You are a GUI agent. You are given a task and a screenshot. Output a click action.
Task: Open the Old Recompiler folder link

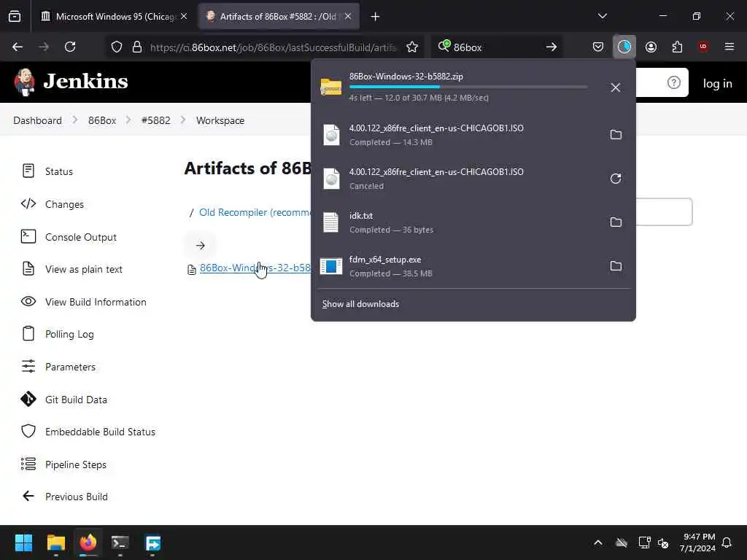[255, 212]
